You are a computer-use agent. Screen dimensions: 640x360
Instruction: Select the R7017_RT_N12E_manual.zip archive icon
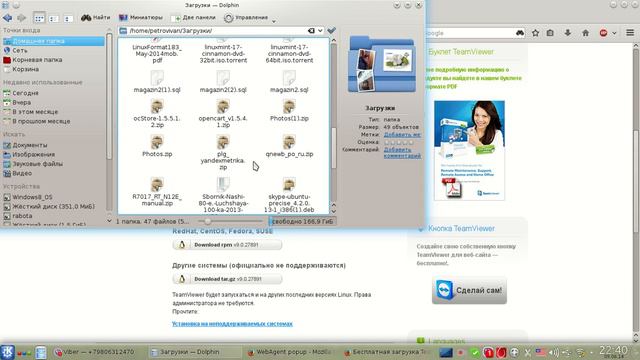[x=157, y=184]
